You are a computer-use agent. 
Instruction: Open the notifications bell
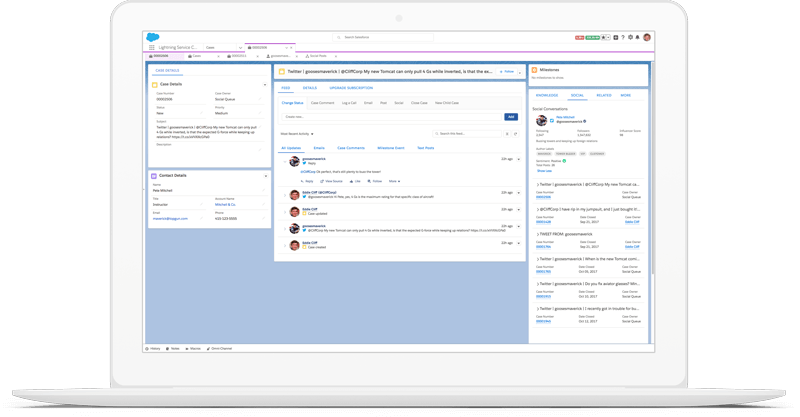(636, 37)
